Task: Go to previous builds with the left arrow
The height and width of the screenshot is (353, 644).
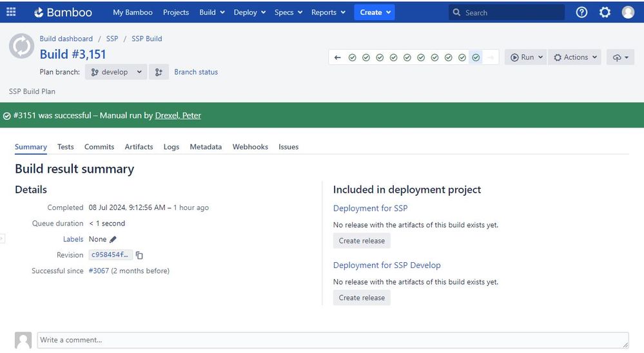Action: click(x=338, y=57)
